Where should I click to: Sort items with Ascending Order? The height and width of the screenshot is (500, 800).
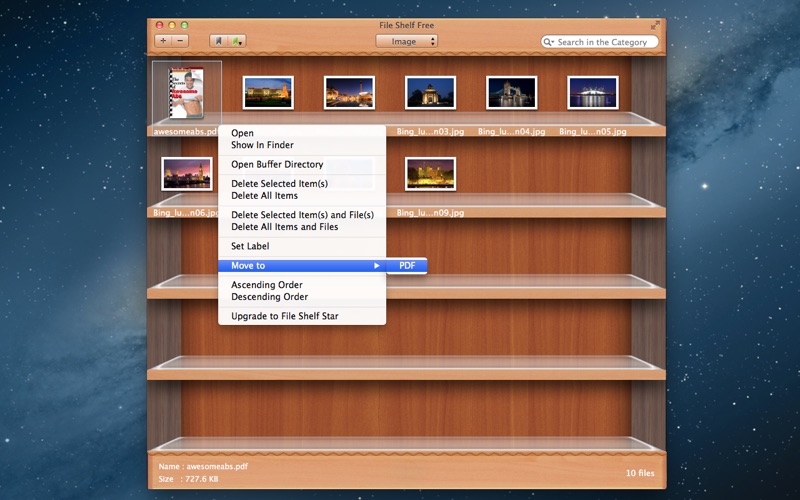(x=302, y=285)
